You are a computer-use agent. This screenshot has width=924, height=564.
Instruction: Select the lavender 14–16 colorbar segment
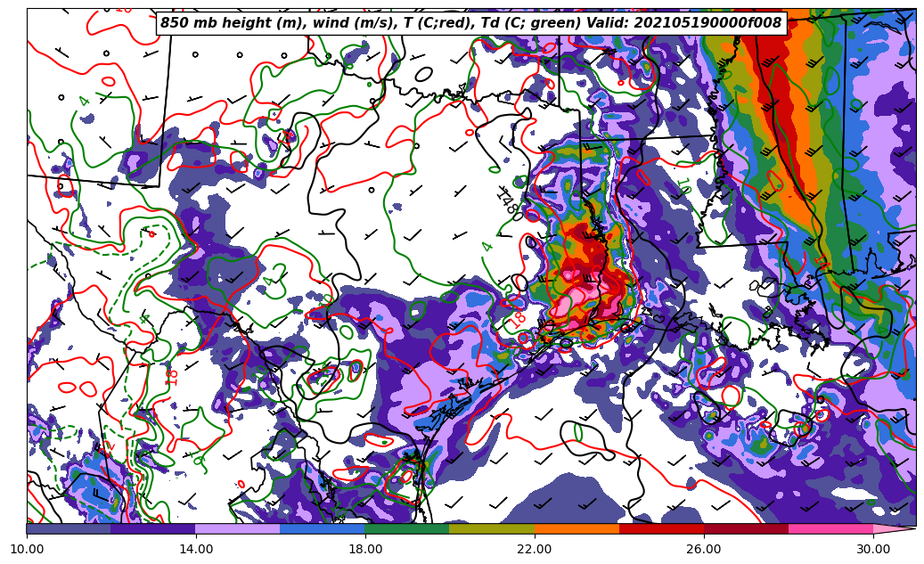238,528
